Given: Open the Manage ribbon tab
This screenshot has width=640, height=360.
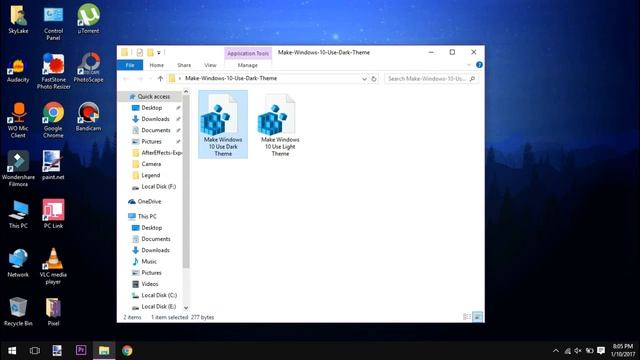Looking at the screenshot, I should point(247,65).
